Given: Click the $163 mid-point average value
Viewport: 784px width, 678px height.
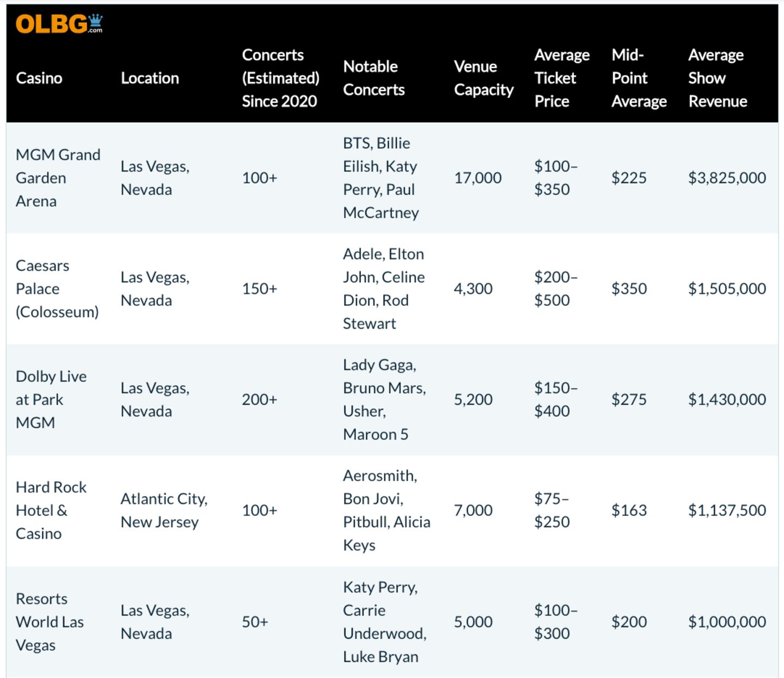Looking at the screenshot, I should click(629, 510).
